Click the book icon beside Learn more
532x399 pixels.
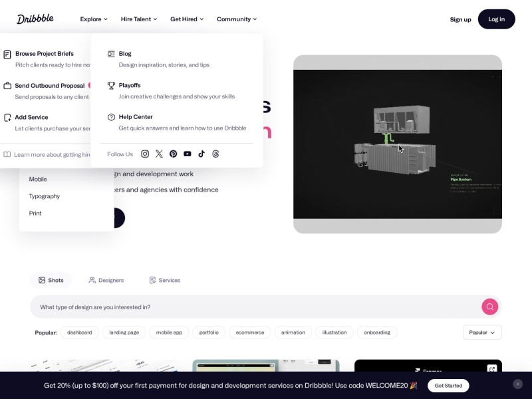click(x=7, y=155)
